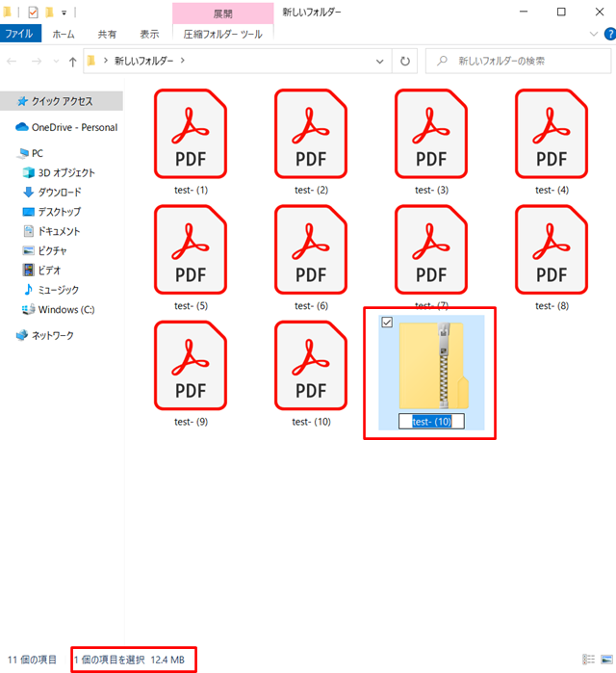The width and height of the screenshot is (616, 673).
Task: Toggle the checkbox on the zip folder
Action: point(387,323)
